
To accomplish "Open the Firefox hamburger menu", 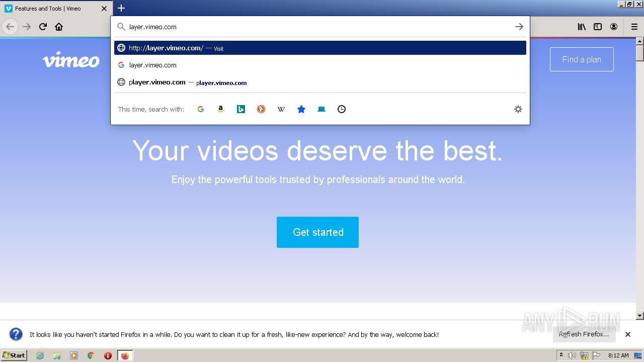I will click(x=634, y=27).
